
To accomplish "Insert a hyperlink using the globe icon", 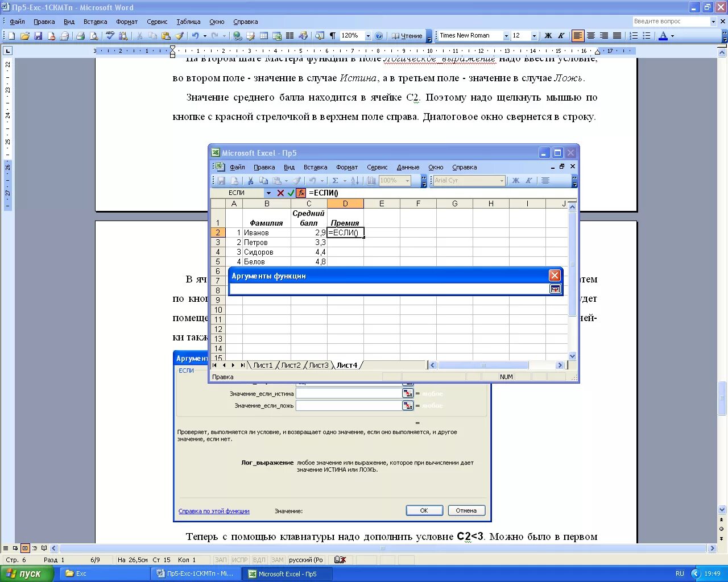I will click(x=237, y=36).
